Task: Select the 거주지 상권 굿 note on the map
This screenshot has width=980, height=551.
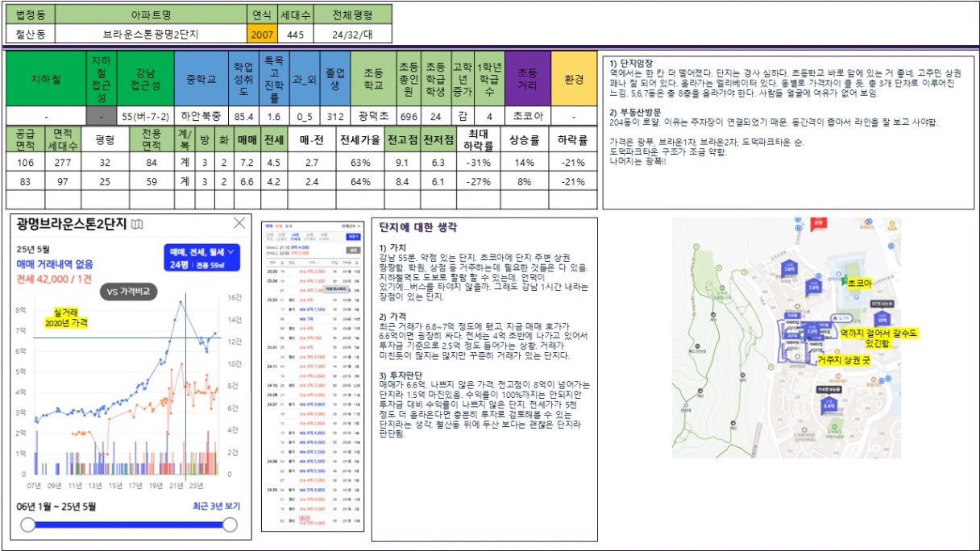Action: [x=843, y=362]
